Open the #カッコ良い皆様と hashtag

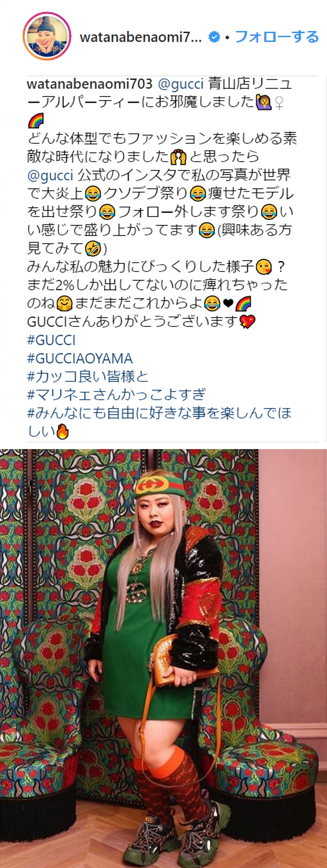coord(88,376)
